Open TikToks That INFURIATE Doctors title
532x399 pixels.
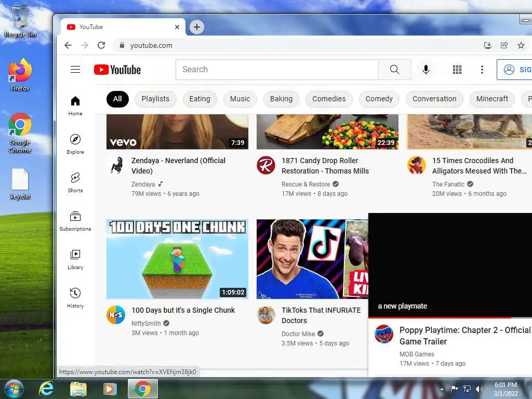point(321,315)
